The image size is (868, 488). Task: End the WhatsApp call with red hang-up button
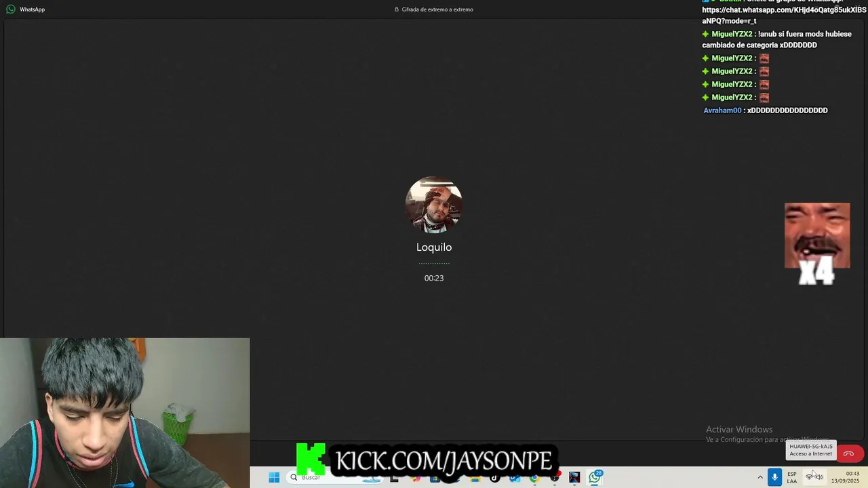[x=848, y=453]
